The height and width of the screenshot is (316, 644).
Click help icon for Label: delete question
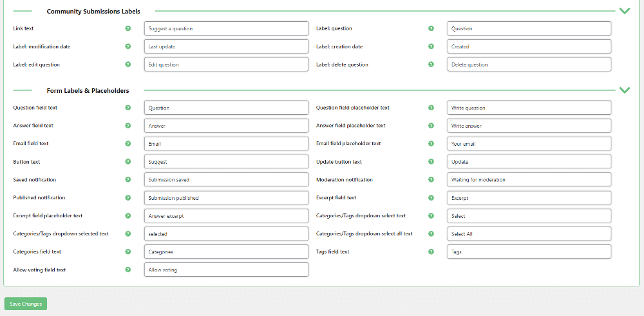click(x=431, y=64)
